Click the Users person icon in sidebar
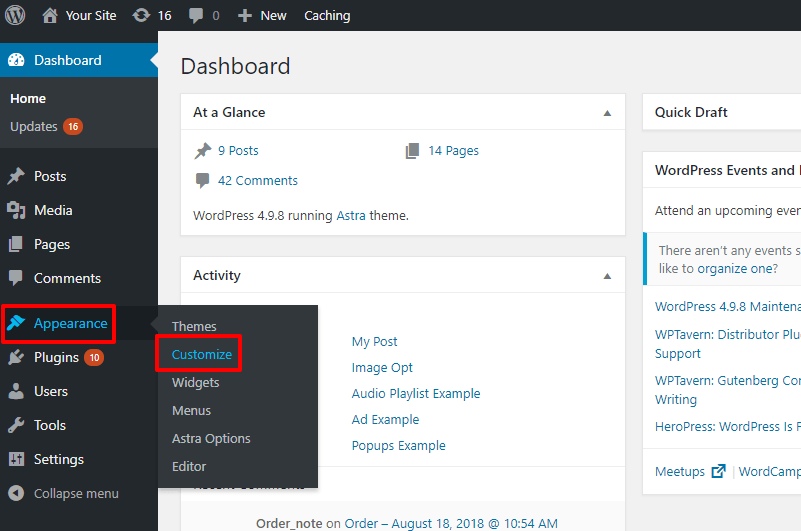Screen dimensions: 801x531 tap(16, 391)
